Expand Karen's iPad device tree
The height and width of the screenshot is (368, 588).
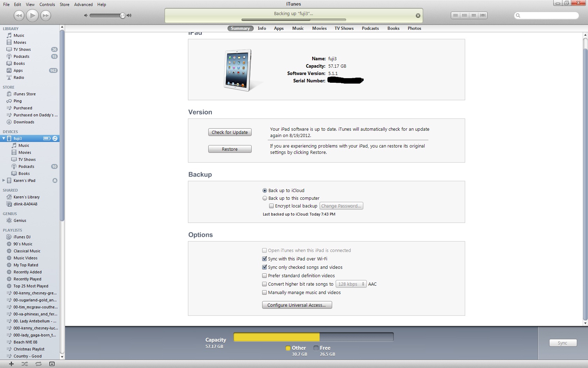point(4,180)
